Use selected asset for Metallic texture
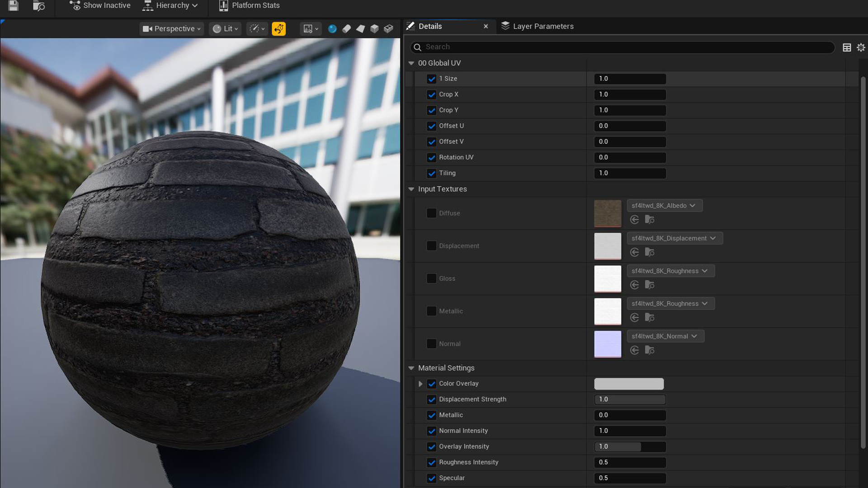The height and width of the screenshot is (488, 868). 635,318
